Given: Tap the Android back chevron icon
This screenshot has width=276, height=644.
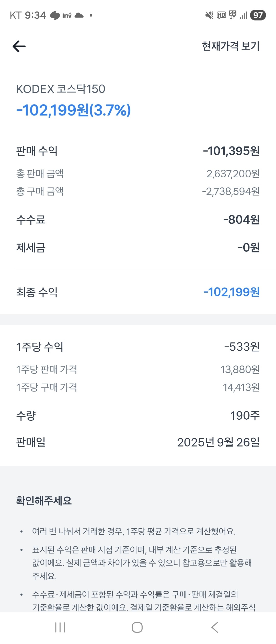Looking at the screenshot, I should 215,627.
